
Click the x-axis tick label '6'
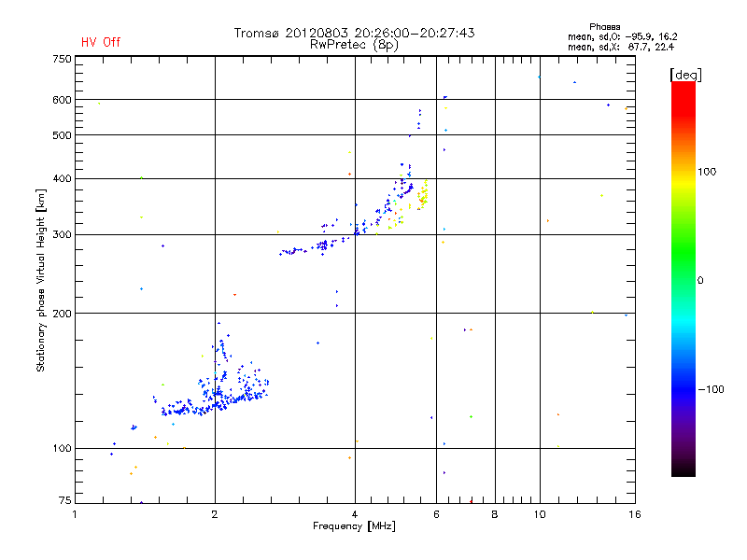point(436,514)
